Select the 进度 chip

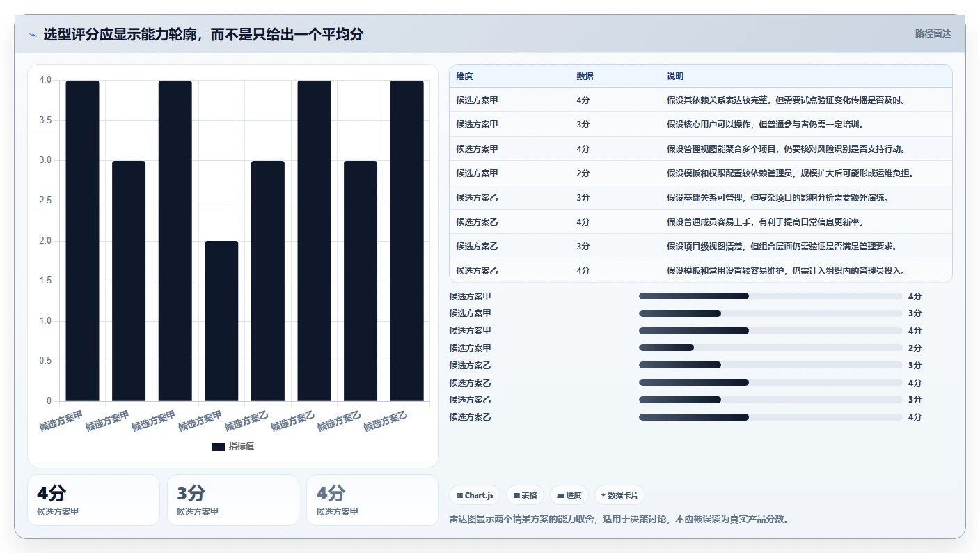click(569, 495)
